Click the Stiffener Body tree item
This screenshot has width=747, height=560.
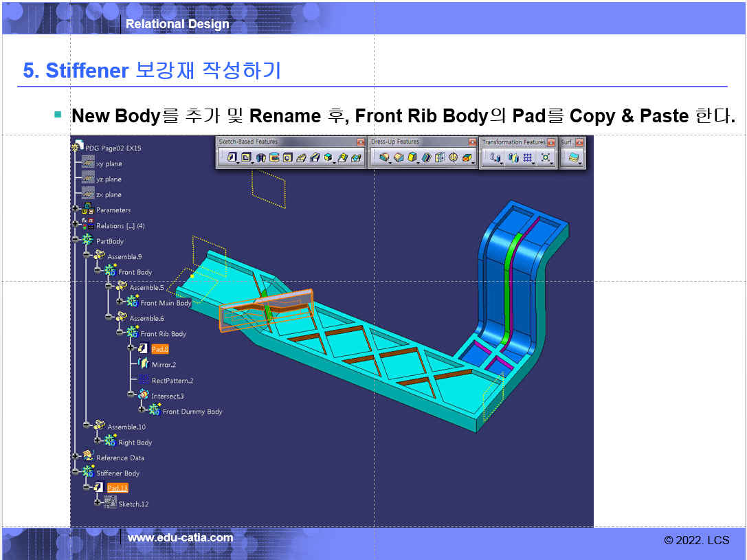coord(118,473)
